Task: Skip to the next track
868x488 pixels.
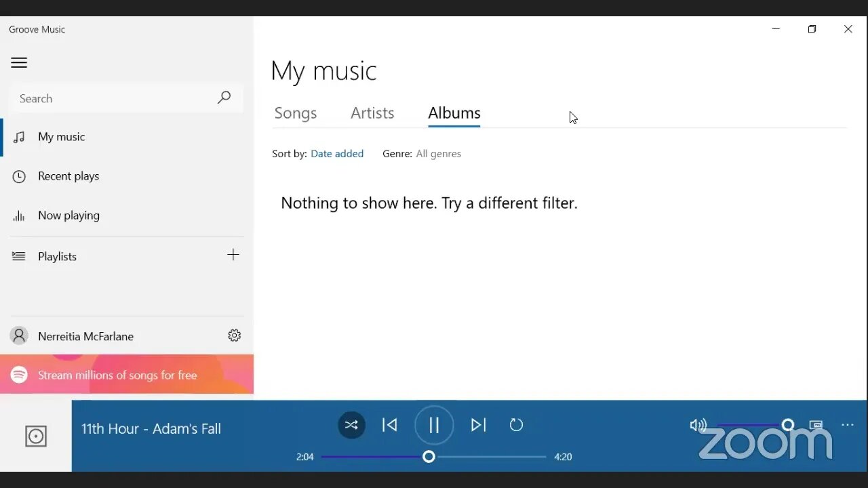Action: coord(479,425)
